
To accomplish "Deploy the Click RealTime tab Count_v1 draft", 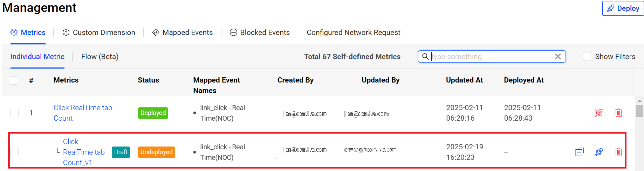I will click(599, 152).
